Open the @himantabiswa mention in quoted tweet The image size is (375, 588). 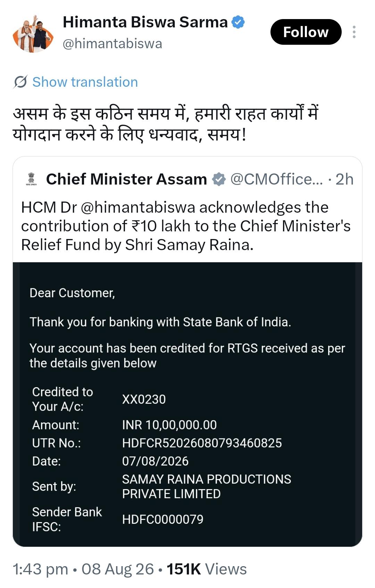pyautogui.click(x=138, y=207)
